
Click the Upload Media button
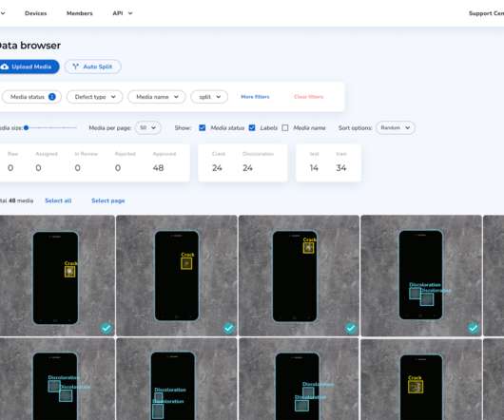tap(29, 67)
